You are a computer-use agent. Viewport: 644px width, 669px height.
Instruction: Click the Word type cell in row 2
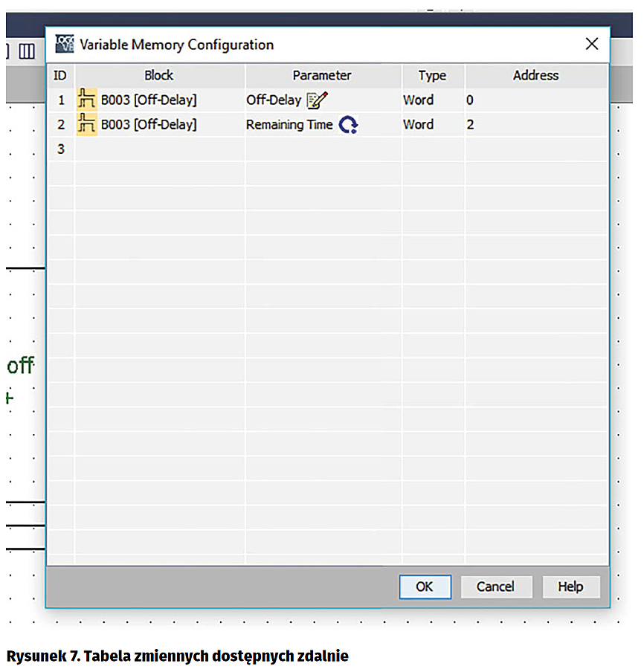coord(432,124)
